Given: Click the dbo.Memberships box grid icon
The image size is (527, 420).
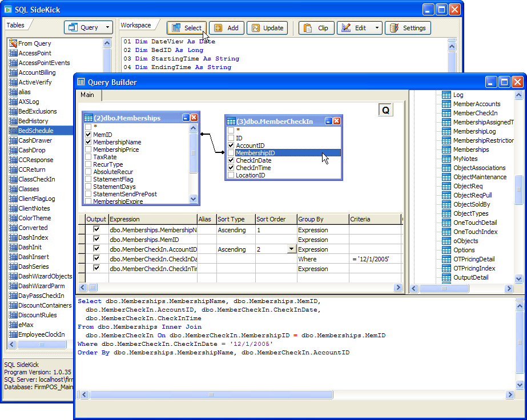Looking at the screenshot, I should click(88, 118).
